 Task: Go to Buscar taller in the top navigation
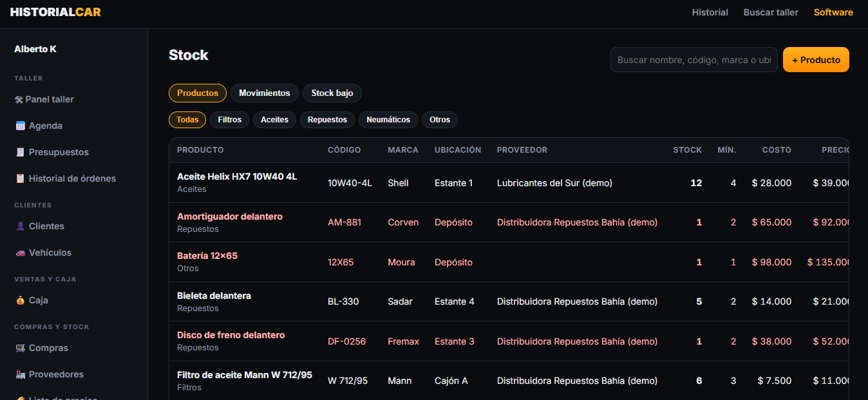coord(771,12)
